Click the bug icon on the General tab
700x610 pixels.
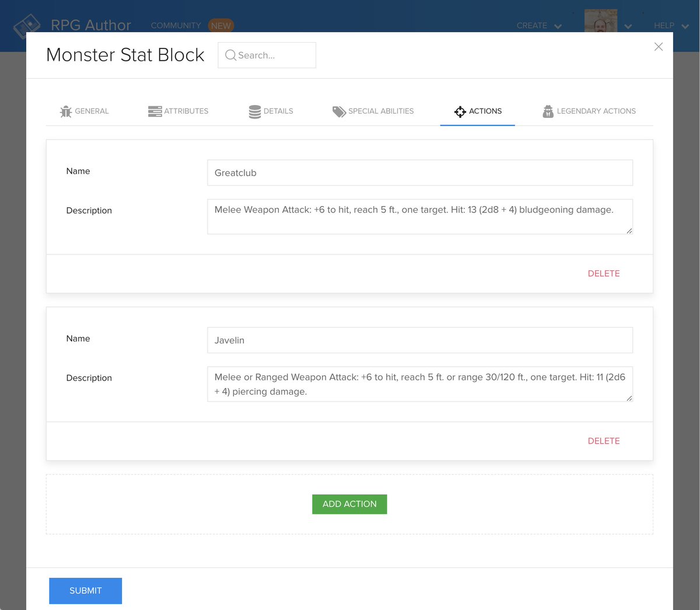tap(66, 111)
